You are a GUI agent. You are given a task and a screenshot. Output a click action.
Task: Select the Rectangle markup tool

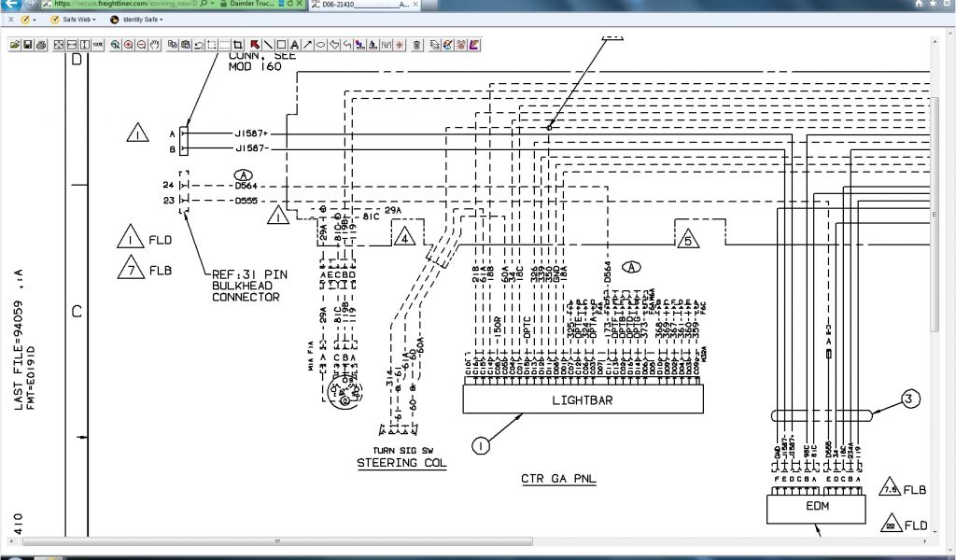tap(281, 44)
